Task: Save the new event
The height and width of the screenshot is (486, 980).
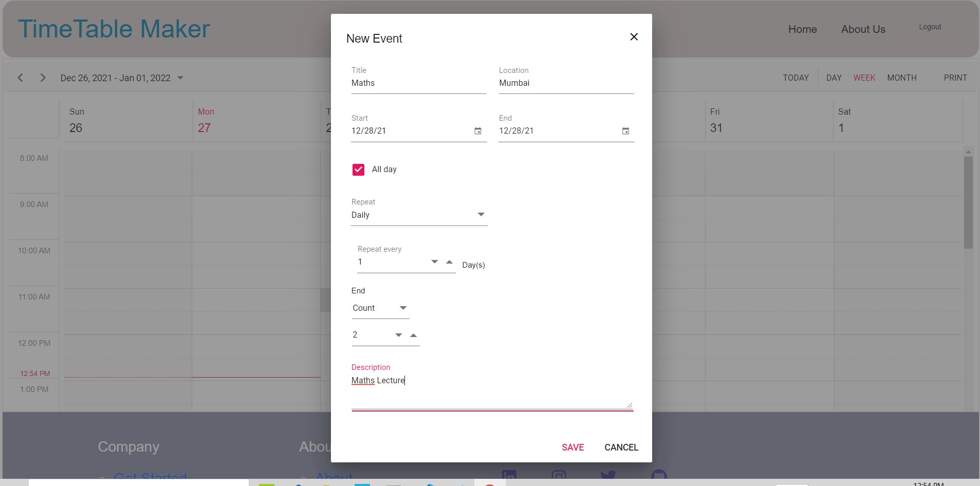Action: point(572,447)
